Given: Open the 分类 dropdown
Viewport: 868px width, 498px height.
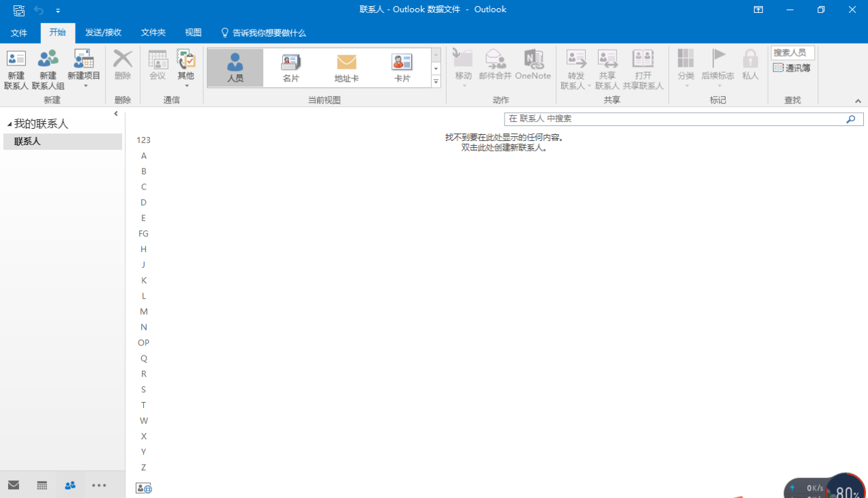Looking at the screenshot, I should 686,69.
